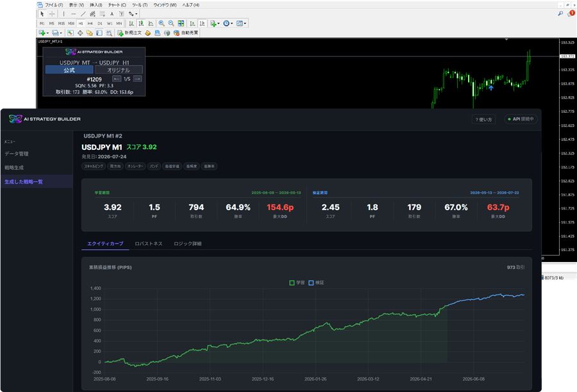Switch to the 公式 strategy set
Screen dimensions: 577x392
69,70
